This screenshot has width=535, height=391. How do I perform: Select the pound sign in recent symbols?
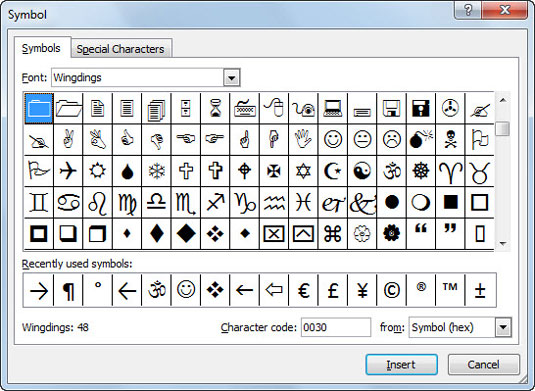[333, 290]
